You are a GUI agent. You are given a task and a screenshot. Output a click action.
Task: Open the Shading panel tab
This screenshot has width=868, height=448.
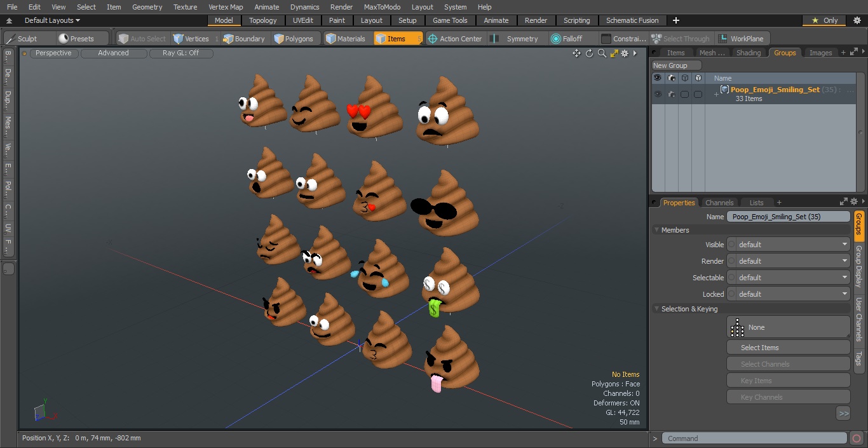749,53
